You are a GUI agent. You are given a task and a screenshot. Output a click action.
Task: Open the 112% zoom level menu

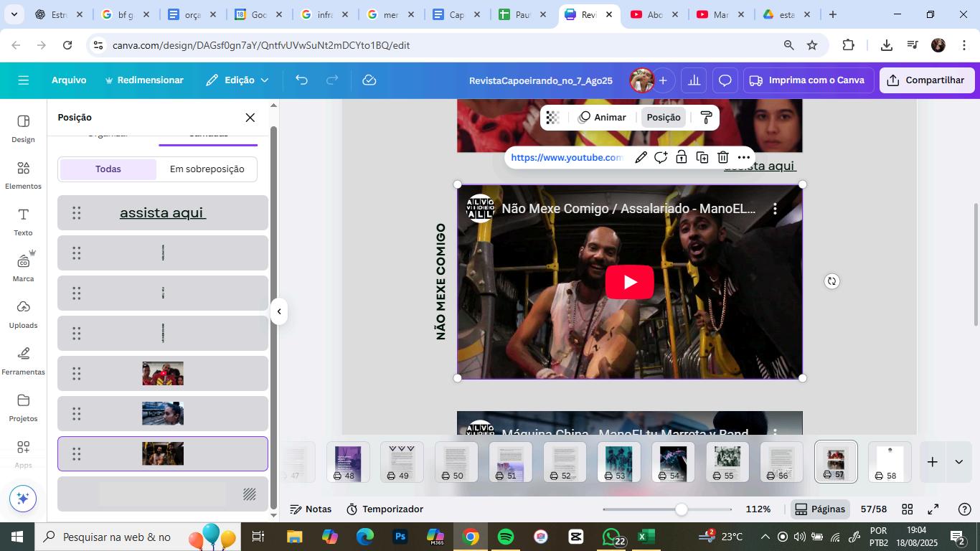[758, 509]
